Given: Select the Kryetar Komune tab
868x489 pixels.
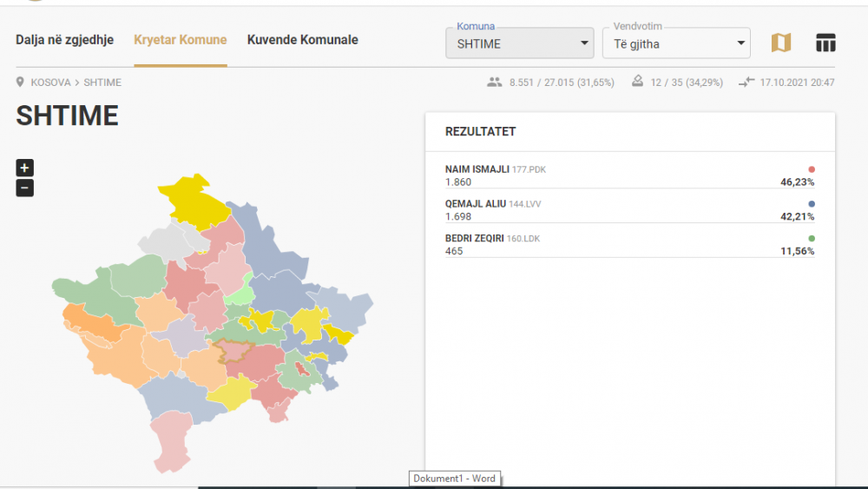Looking at the screenshot, I should (181, 40).
